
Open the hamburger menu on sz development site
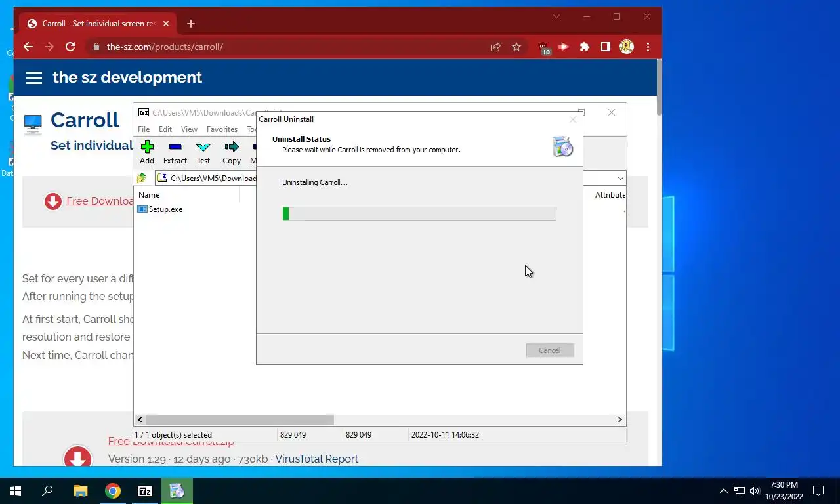pyautogui.click(x=34, y=77)
